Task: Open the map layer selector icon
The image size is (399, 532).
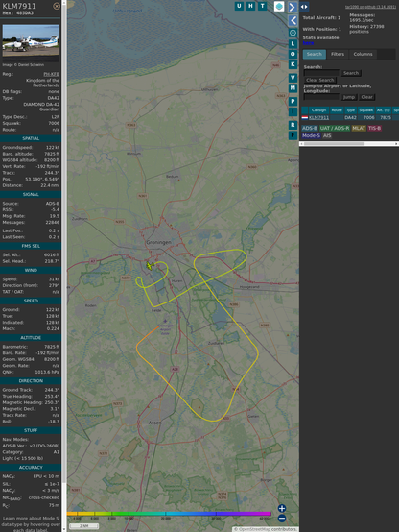Action: coord(279,6)
